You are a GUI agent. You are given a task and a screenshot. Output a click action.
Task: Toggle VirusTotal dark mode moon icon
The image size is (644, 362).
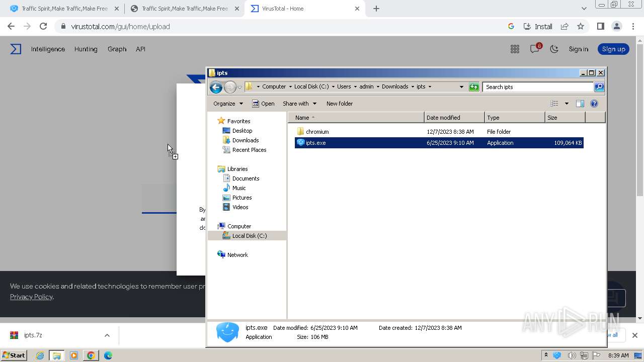click(x=554, y=49)
